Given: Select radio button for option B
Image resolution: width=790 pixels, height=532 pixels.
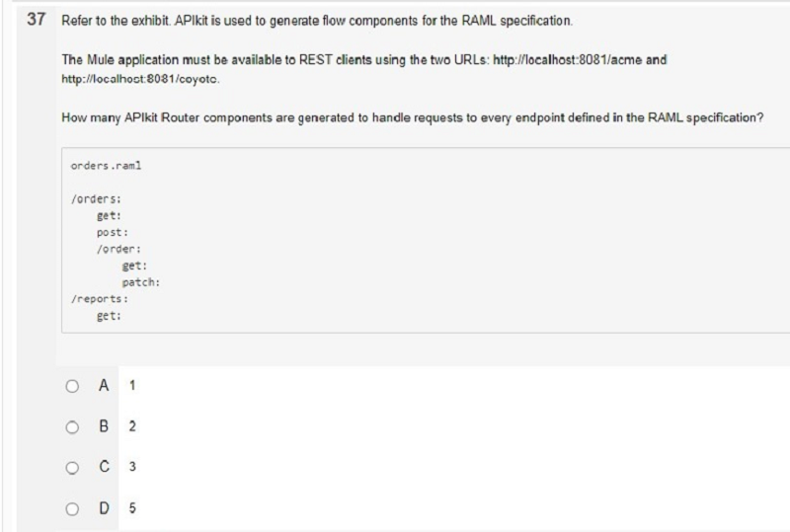Looking at the screenshot, I should [x=72, y=427].
